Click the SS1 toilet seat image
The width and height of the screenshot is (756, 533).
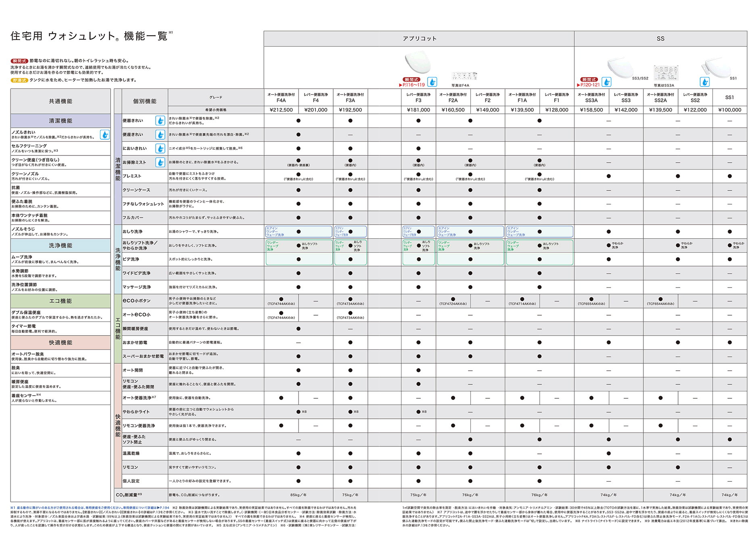pos(717,68)
